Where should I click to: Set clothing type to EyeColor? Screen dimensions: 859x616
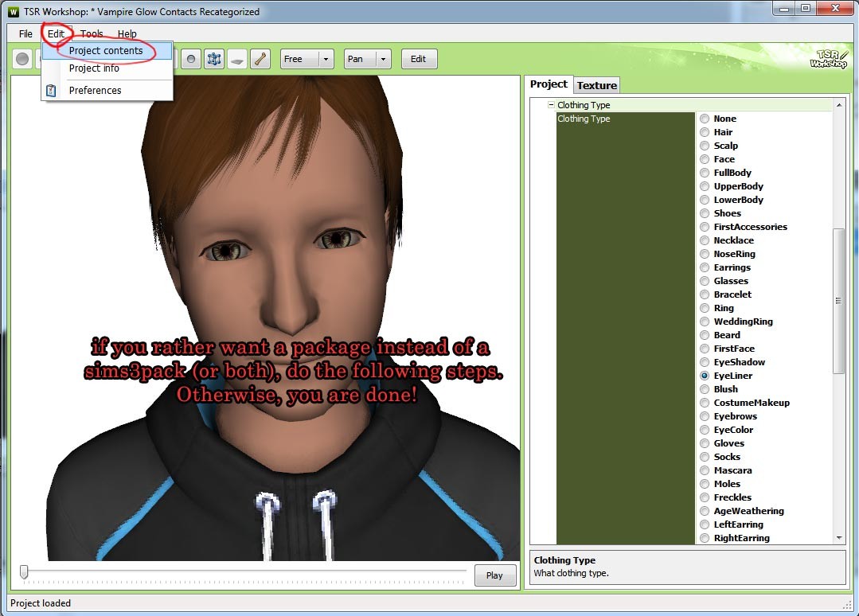(705, 429)
